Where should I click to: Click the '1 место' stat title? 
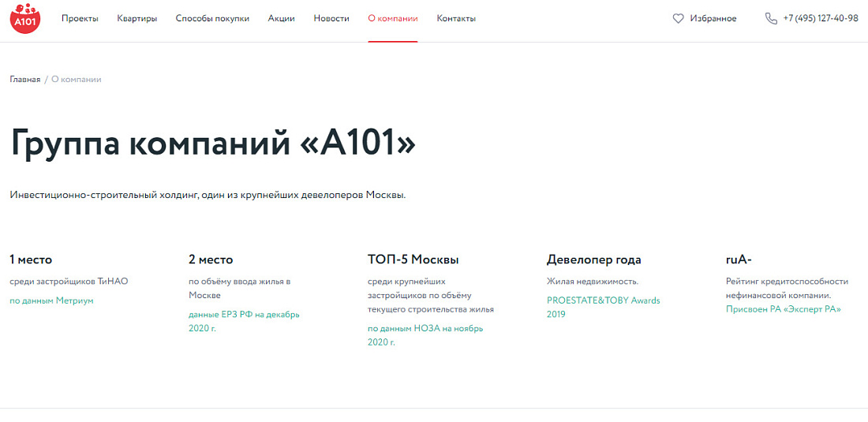click(31, 260)
